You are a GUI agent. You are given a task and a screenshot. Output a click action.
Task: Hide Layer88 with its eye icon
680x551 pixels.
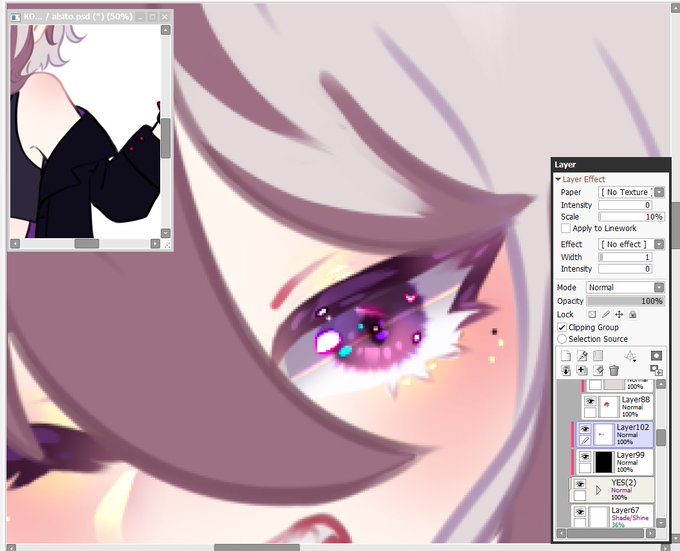(x=590, y=401)
